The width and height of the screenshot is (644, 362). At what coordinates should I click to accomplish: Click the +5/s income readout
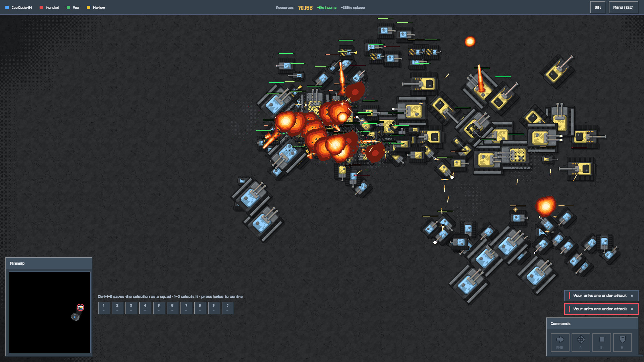click(x=327, y=8)
